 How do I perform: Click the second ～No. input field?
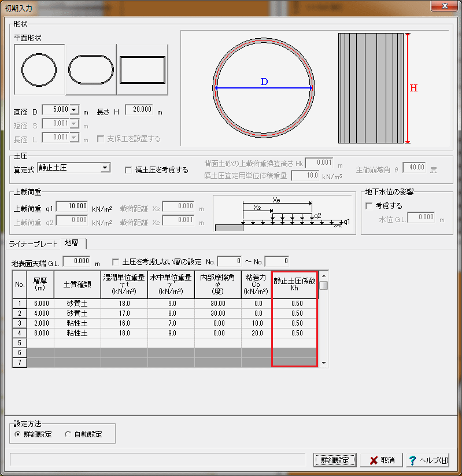[x=277, y=261]
